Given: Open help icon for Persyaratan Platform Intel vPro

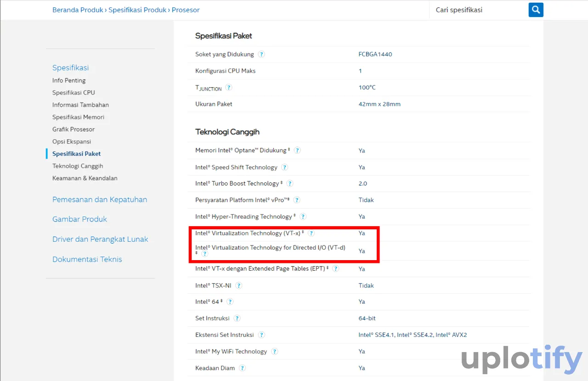Looking at the screenshot, I should click(x=297, y=200).
